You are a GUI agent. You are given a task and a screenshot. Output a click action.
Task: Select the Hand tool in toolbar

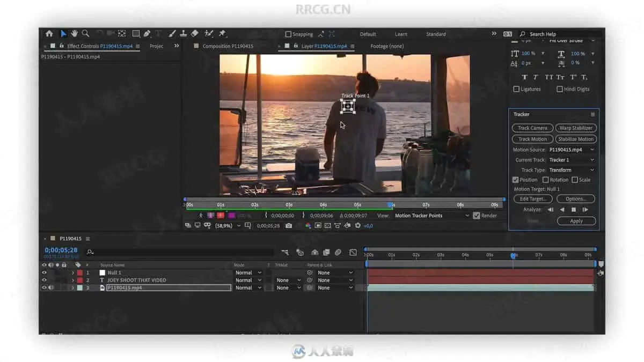[75, 34]
